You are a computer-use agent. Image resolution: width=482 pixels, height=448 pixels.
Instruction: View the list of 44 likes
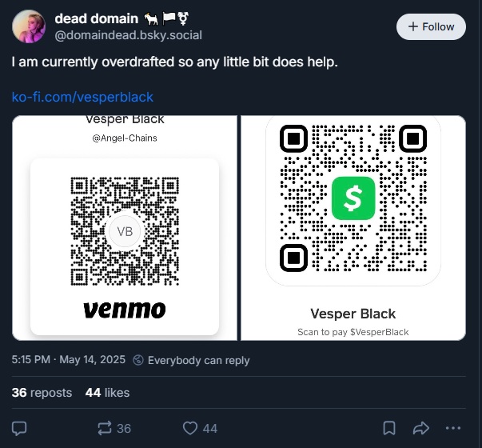pyautogui.click(x=107, y=393)
